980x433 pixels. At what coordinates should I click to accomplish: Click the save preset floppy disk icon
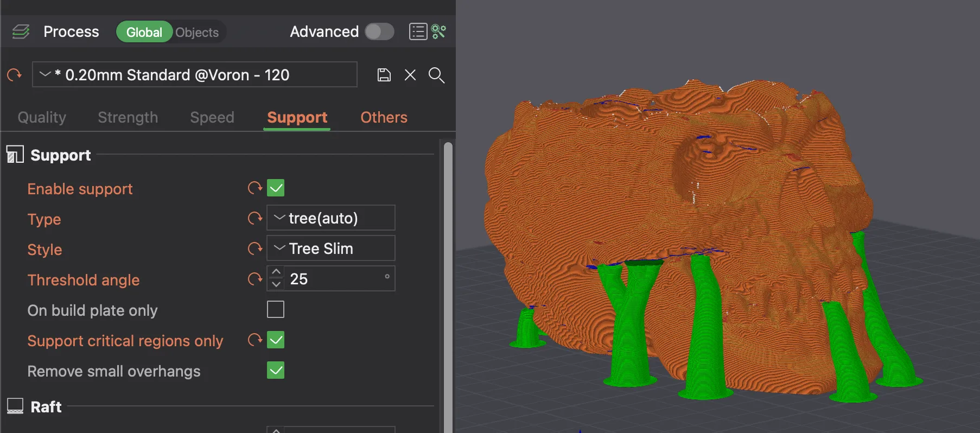tap(384, 75)
